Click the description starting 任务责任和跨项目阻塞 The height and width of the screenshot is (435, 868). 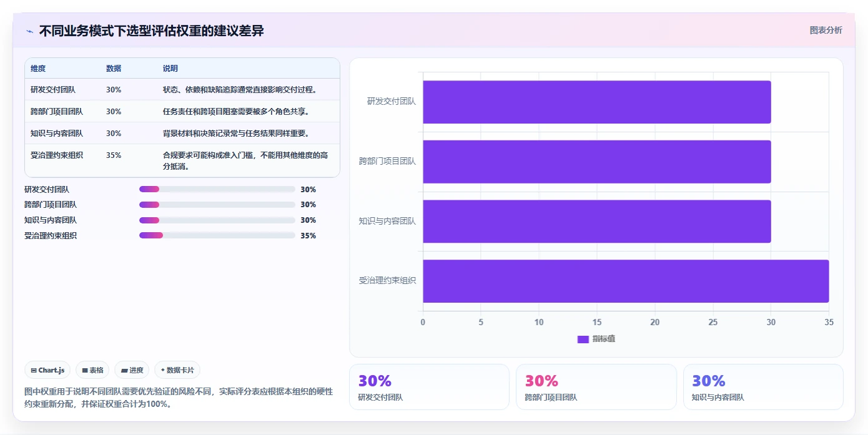(236, 112)
